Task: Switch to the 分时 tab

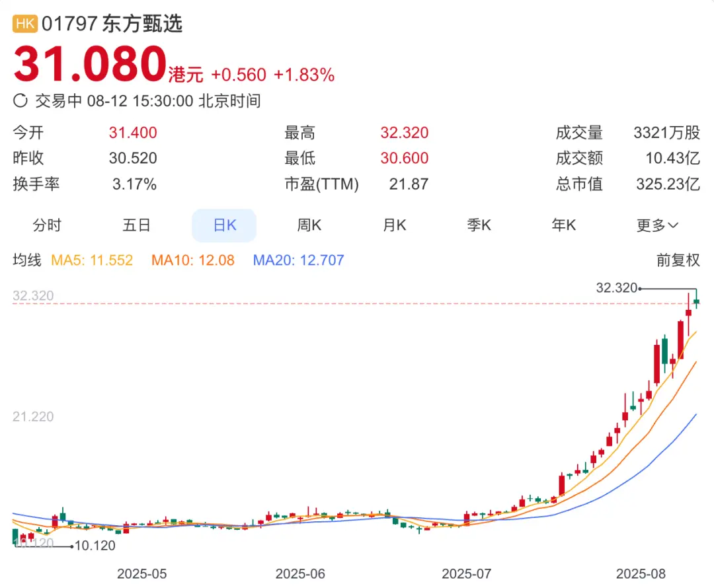Action: point(47,225)
